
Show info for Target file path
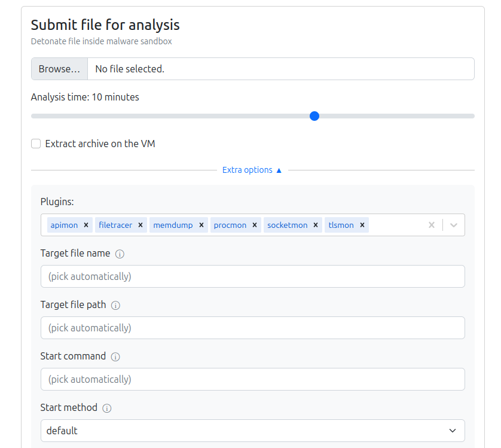(115, 306)
